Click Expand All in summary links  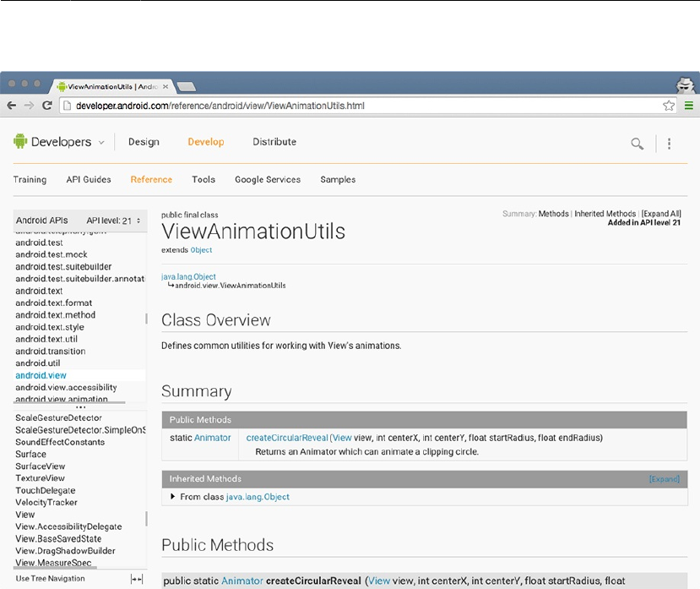(x=661, y=214)
